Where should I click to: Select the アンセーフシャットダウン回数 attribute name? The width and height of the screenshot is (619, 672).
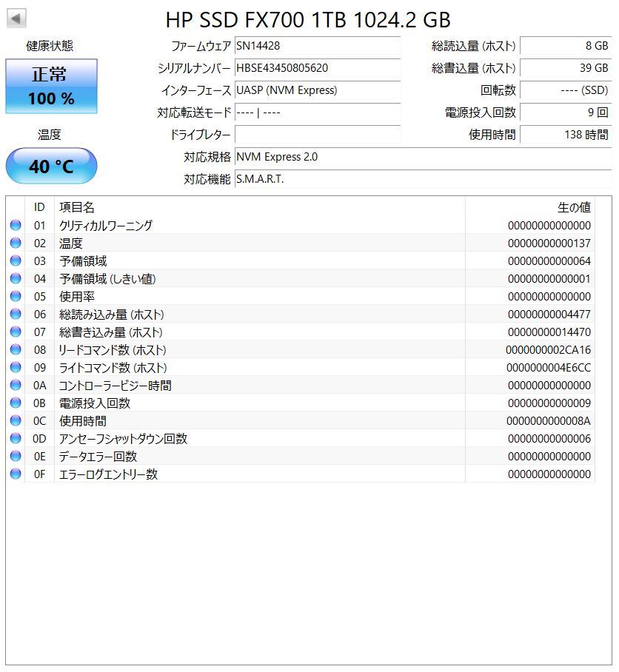[x=123, y=438]
